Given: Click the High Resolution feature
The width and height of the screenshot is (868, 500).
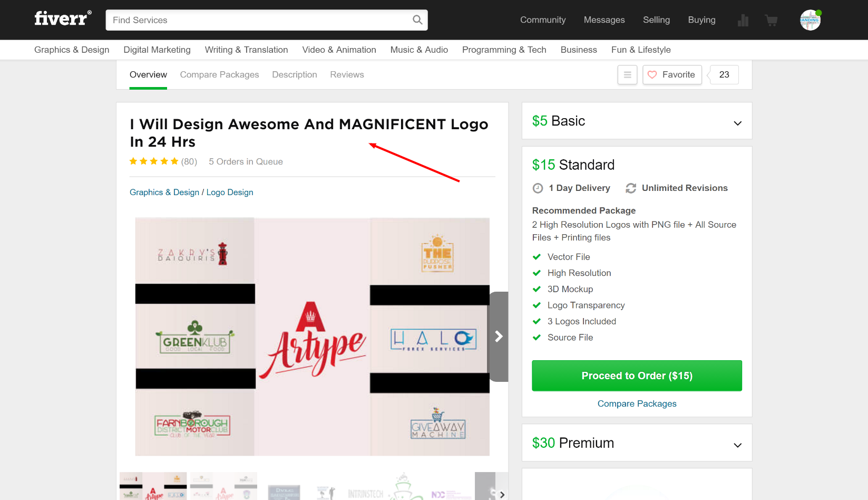Looking at the screenshot, I should coord(579,273).
